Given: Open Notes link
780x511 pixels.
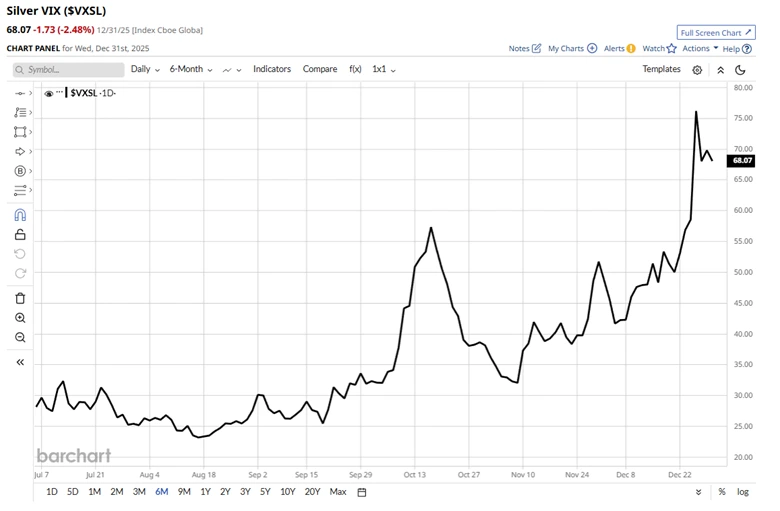Looking at the screenshot, I should point(524,48).
